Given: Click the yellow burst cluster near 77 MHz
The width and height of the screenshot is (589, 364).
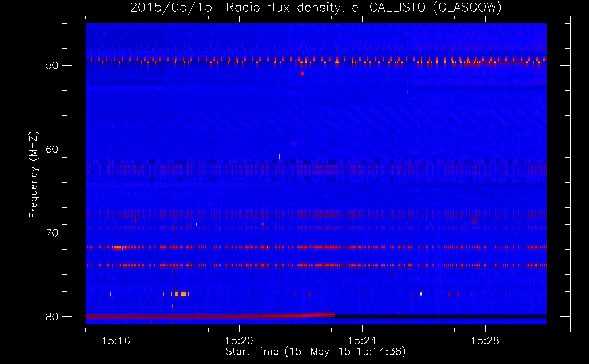Looking at the screenshot, I should (x=181, y=294).
